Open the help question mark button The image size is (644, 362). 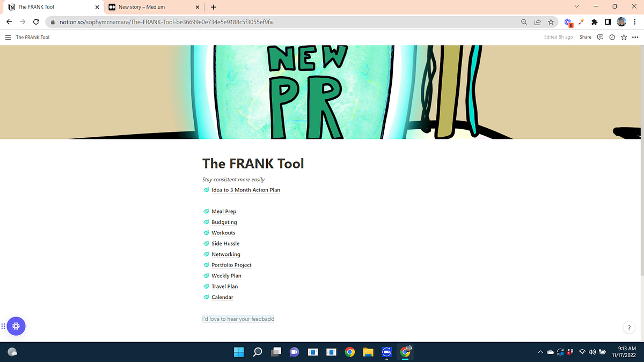628,327
